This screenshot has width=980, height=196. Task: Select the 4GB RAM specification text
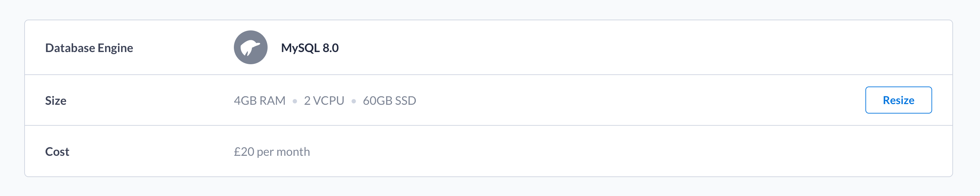pyautogui.click(x=259, y=100)
